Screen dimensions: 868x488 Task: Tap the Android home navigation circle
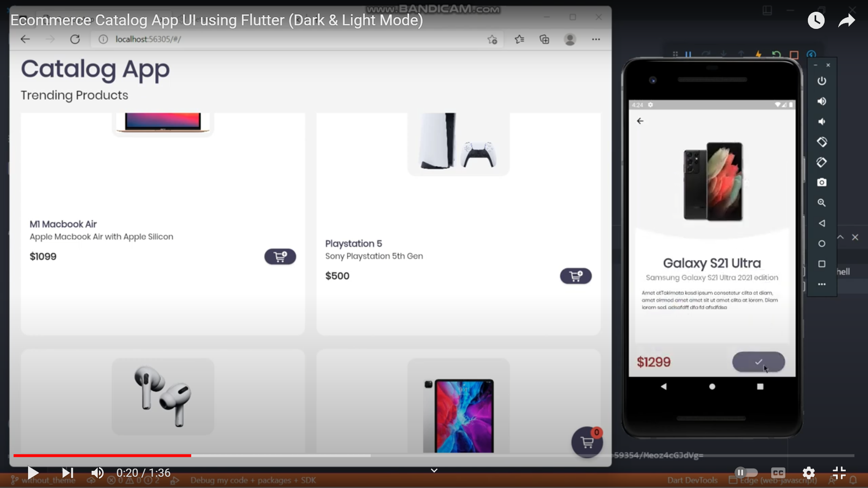click(712, 387)
